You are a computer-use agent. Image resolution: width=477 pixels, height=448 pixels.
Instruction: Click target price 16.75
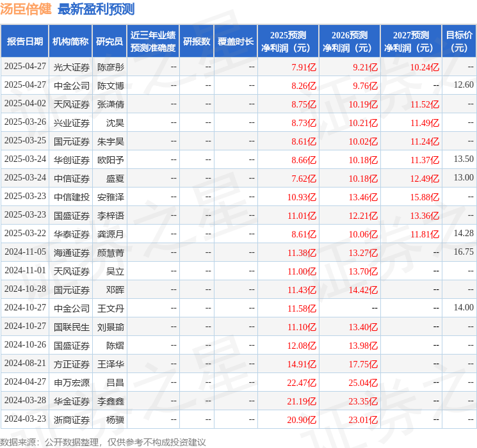(x=464, y=252)
